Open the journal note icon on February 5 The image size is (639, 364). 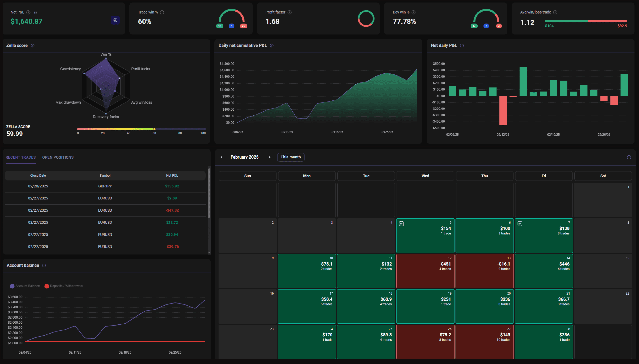coord(401,223)
